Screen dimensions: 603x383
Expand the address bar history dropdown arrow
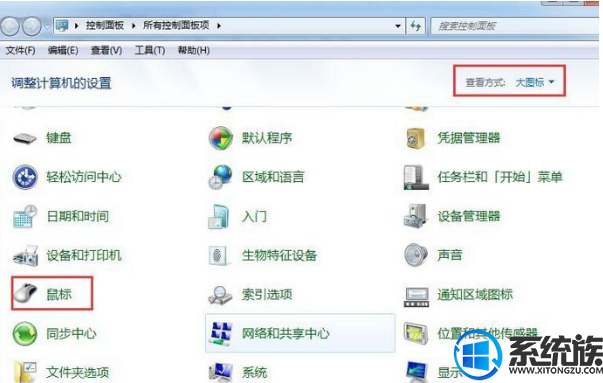tap(398, 26)
